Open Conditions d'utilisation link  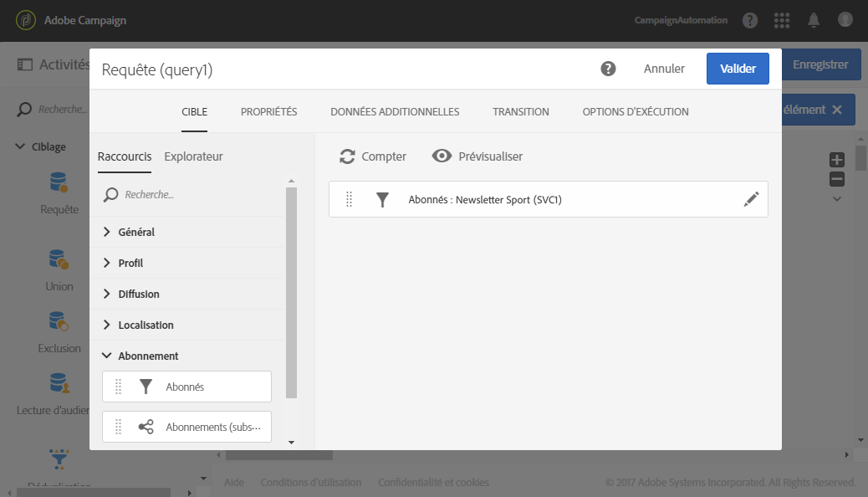[x=311, y=483]
